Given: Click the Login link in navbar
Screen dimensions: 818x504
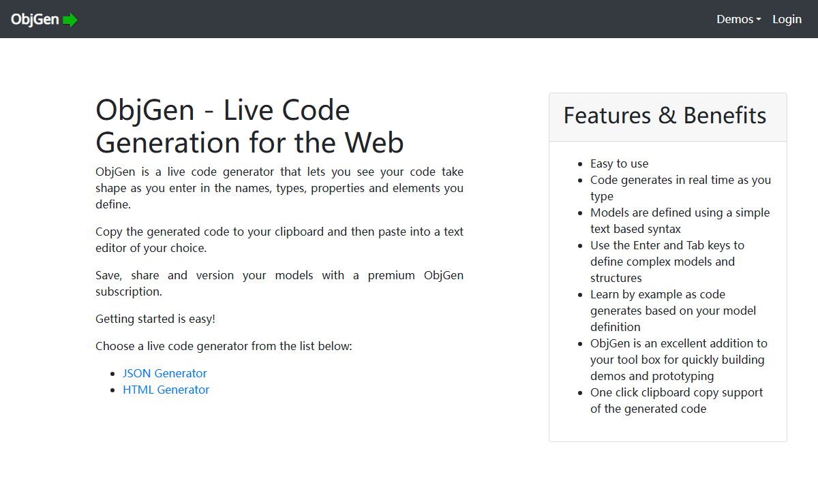Looking at the screenshot, I should pos(787,19).
